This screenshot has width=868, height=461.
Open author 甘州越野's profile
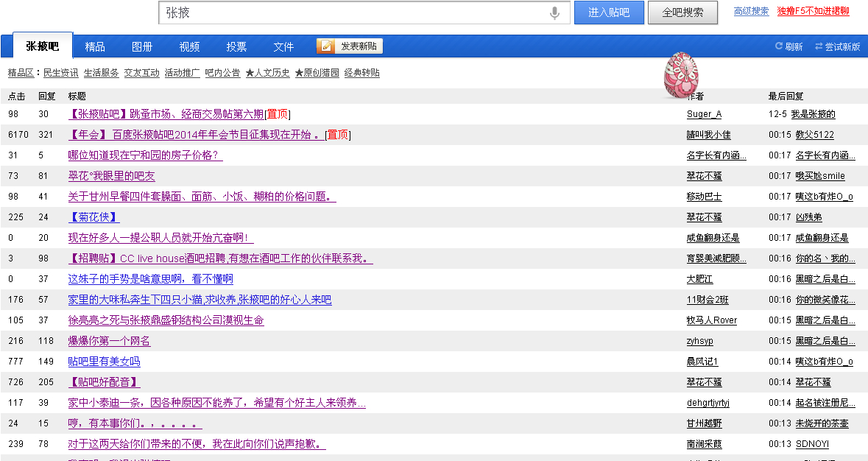pos(704,423)
